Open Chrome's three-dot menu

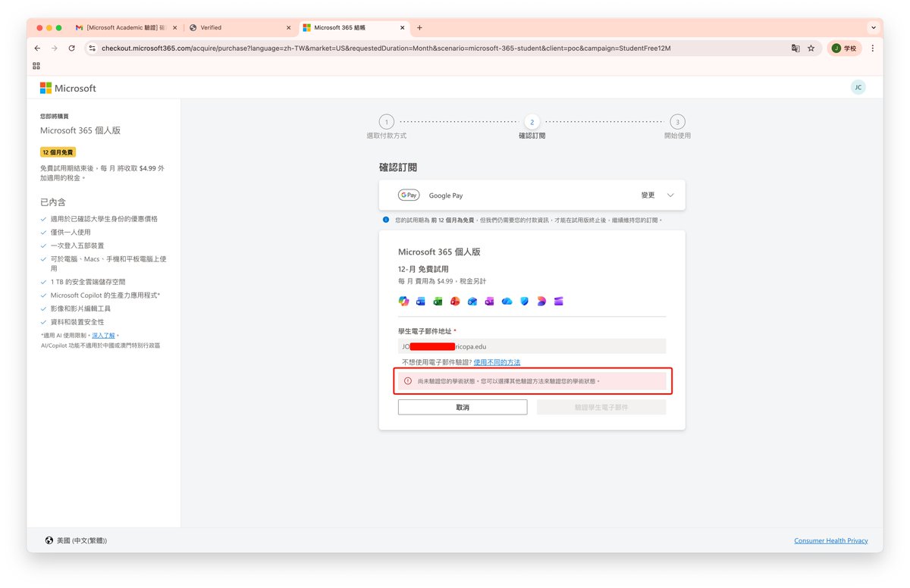click(x=873, y=48)
